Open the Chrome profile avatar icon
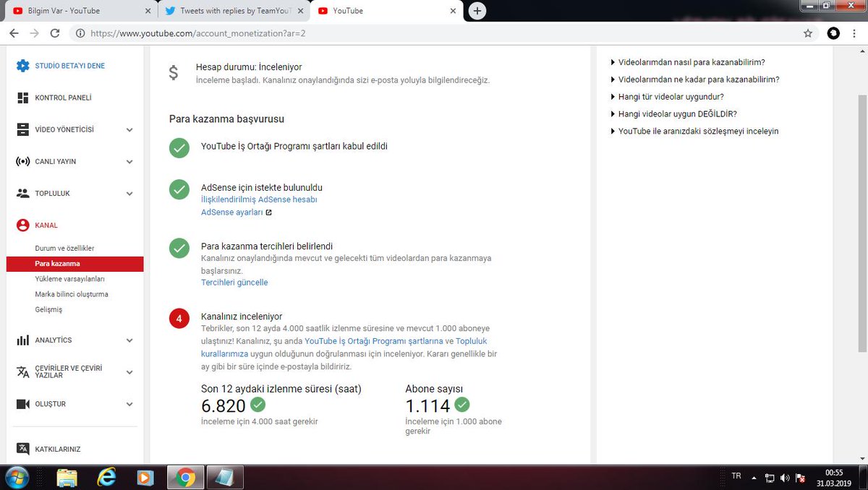Image resolution: width=868 pixels, height=490 pixels. (833, 33)
